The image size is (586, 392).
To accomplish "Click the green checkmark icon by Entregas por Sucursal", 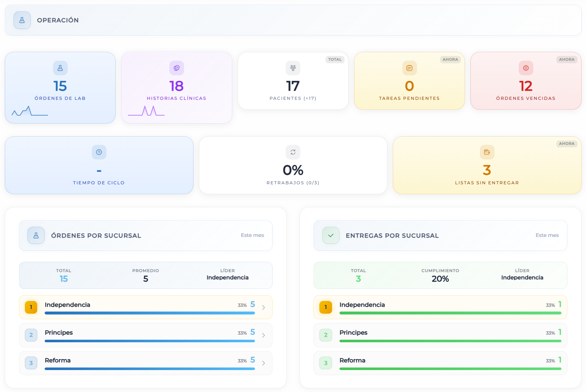I will pos(331,235).
